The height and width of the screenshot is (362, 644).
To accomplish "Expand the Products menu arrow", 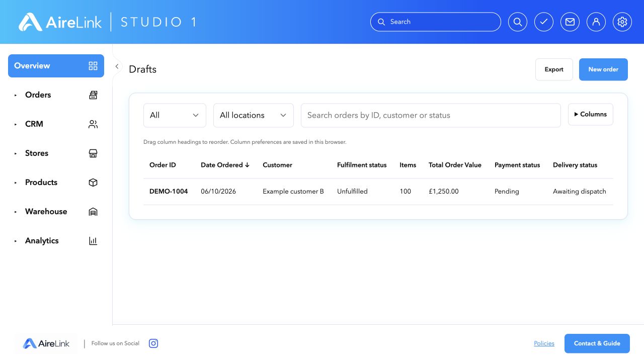I will [x=16, y=183].
